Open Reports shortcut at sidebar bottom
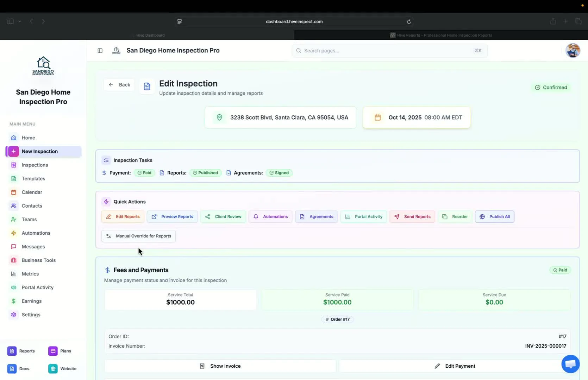Screen dimensions: 588x380 pos(21,351)
